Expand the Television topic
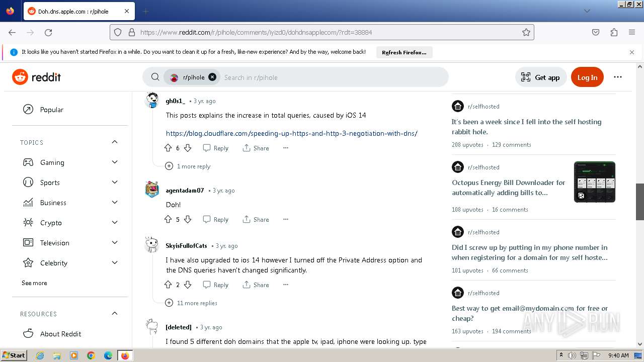The width and height of the screenshot is (644, 362). (115, 242)
